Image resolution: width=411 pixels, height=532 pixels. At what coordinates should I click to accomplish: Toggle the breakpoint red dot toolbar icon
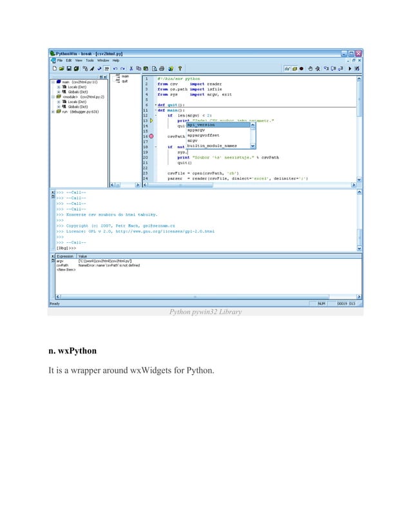[301, 68]
